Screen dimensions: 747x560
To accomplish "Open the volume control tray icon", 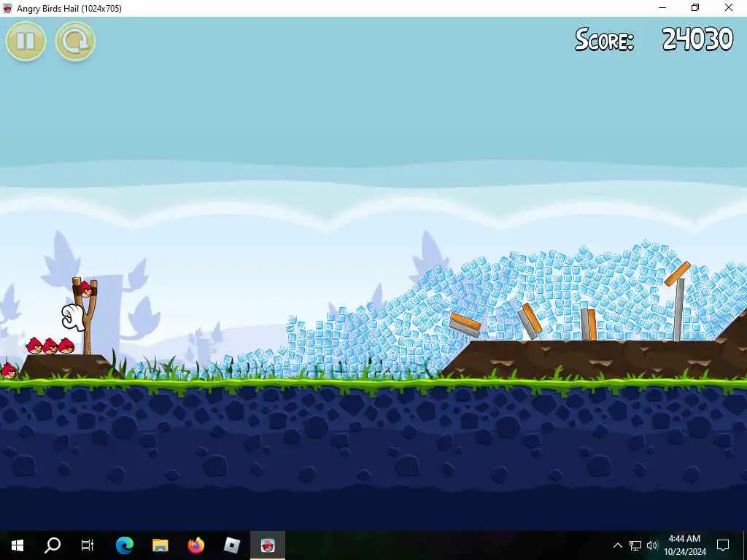I will click(x=652, y=545).
